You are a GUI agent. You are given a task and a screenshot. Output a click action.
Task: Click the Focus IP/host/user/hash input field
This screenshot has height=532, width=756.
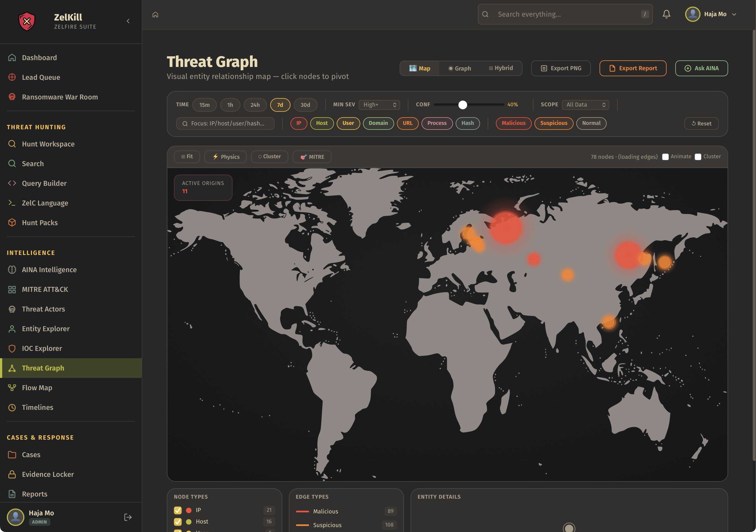[225, 124]
